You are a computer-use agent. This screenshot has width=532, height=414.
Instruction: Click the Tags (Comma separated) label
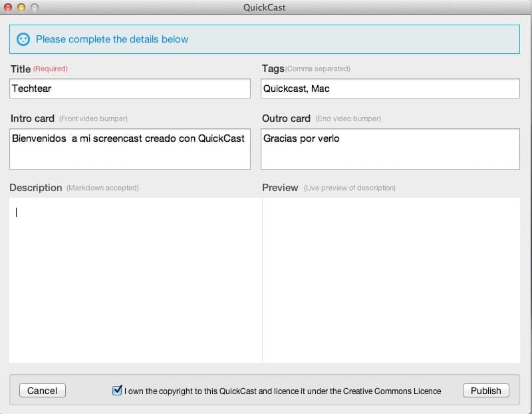306,69
